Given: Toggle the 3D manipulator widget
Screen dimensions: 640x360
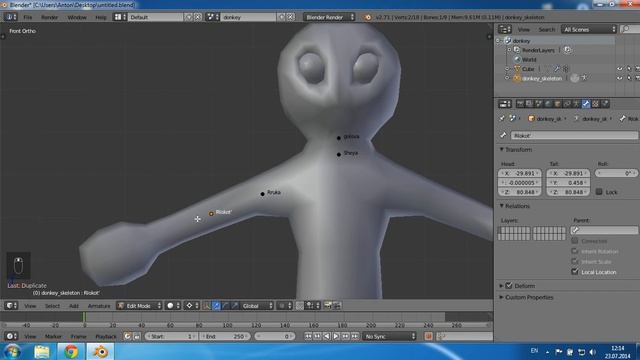Looking at the screenshot, I should click(207, 305).
